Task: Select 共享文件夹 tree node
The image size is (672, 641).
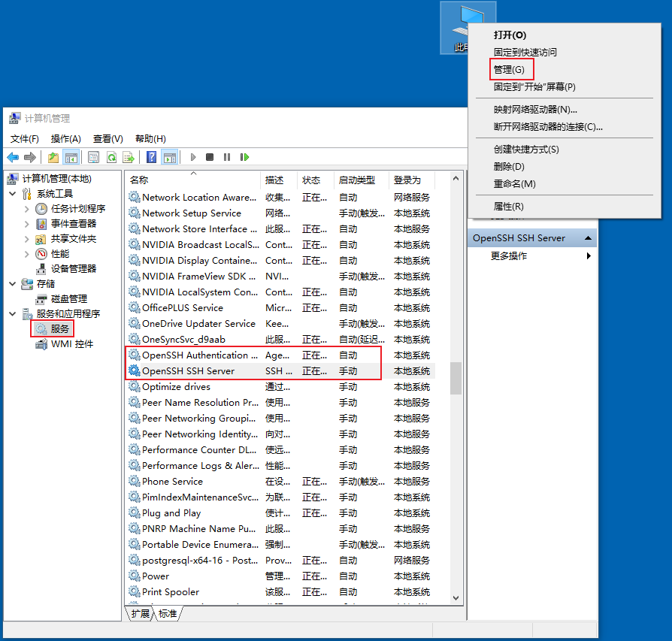Action: [74, 239]
